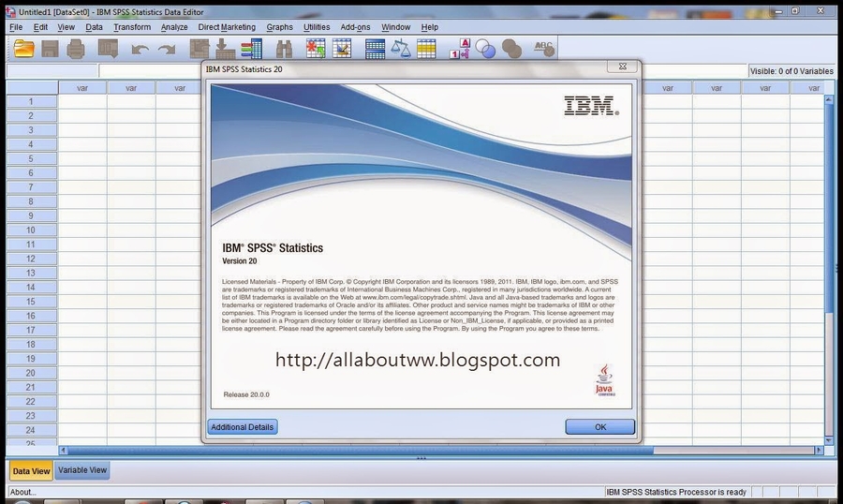Open the Transform menu

point(132,27)
